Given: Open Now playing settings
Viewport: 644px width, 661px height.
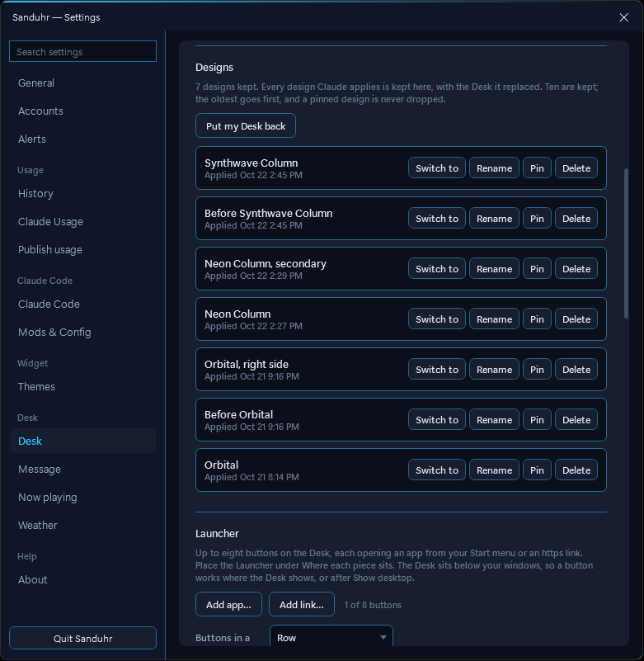Looking at the screenshot, I should point(82,498).
